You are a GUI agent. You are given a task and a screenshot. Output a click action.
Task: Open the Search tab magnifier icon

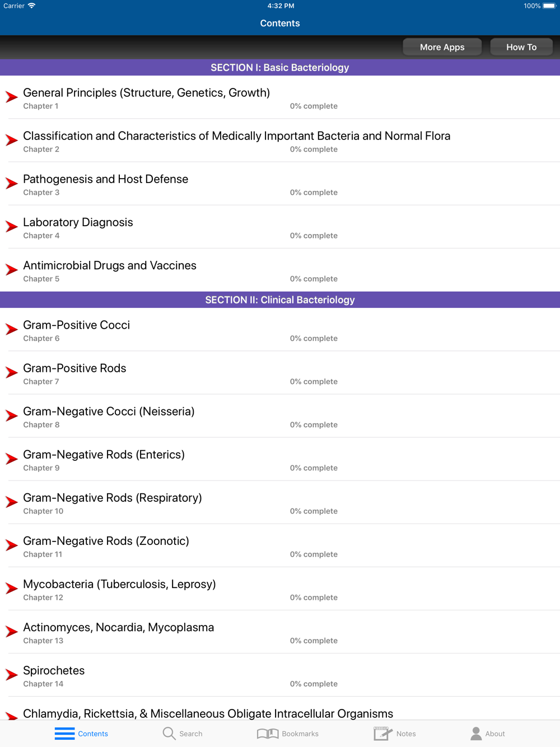coord(169,733)
